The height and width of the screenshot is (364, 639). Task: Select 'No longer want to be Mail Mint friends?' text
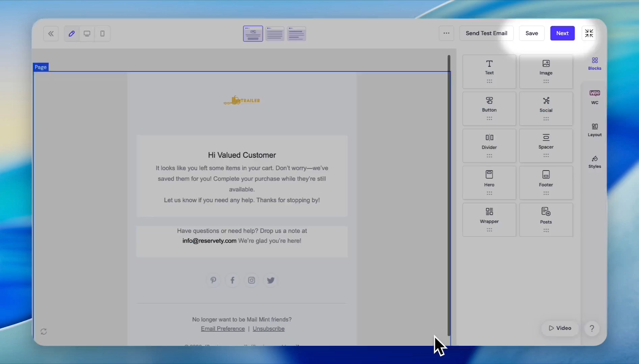click(x=242, y=319)
